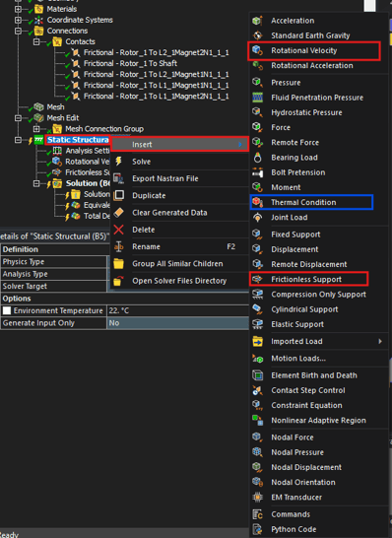The image size is (392, 538).
Task: Choose Open Solver Files Directory
Action: (x=179, y=281)
